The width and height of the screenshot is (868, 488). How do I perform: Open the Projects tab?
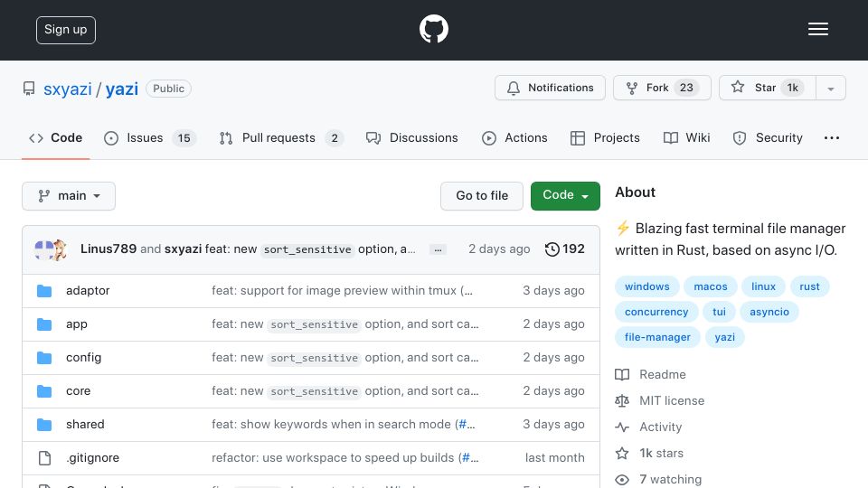pyautogui.click(x=605, y=137)
